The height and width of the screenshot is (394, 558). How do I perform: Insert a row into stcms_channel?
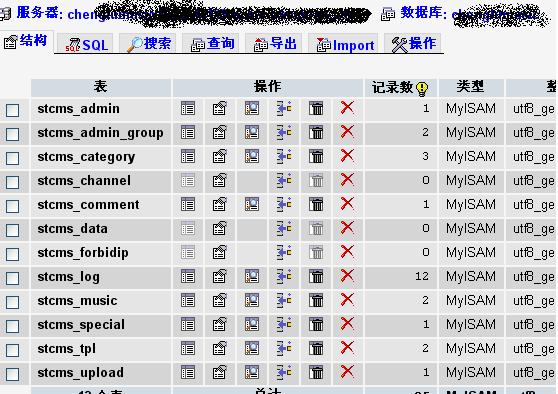(284, 180)
